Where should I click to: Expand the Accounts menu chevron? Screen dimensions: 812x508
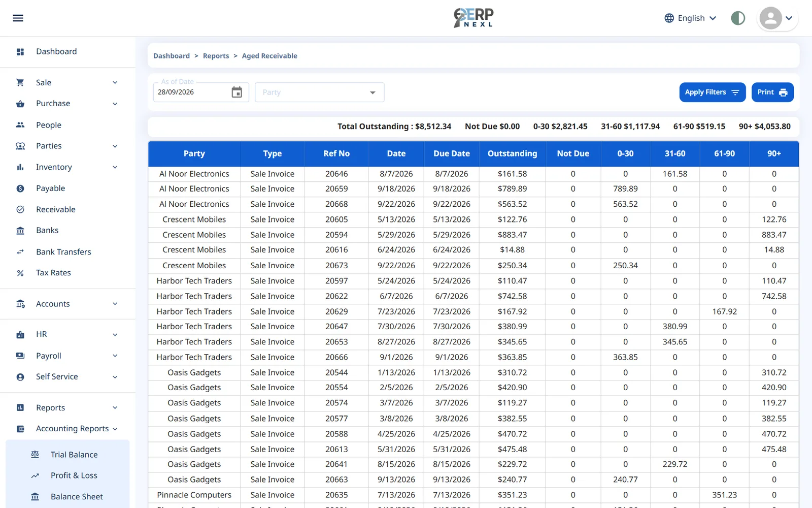(x=115, y=304)
